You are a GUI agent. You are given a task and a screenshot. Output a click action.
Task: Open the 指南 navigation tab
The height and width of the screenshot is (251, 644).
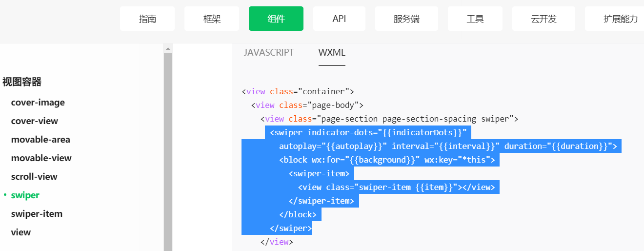[147, 19]
